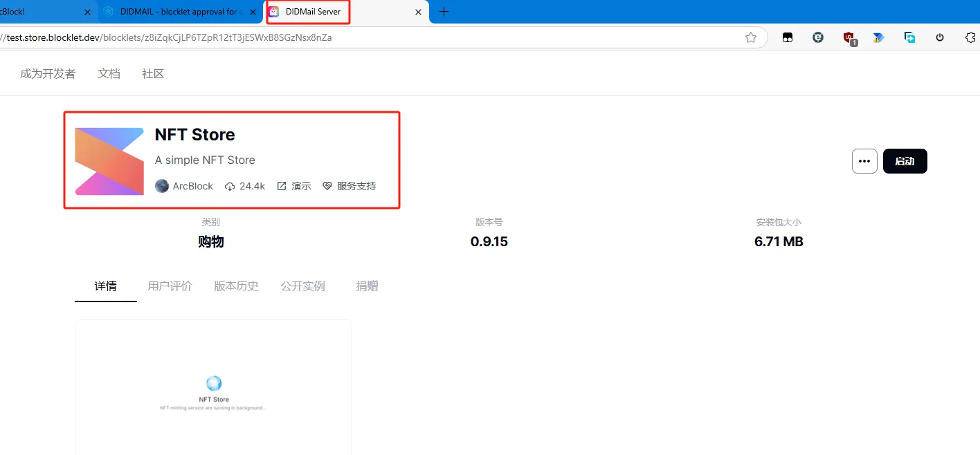Open the three-dots more options menu
Viewport: 980px width, 455px height.
pyautogui.click(x=864, y=161)
